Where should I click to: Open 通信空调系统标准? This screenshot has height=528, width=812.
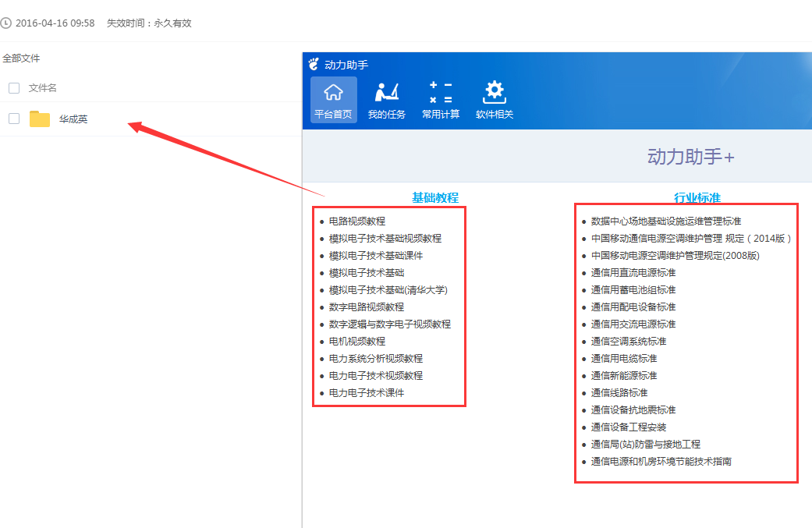click(x=629, y=341)
